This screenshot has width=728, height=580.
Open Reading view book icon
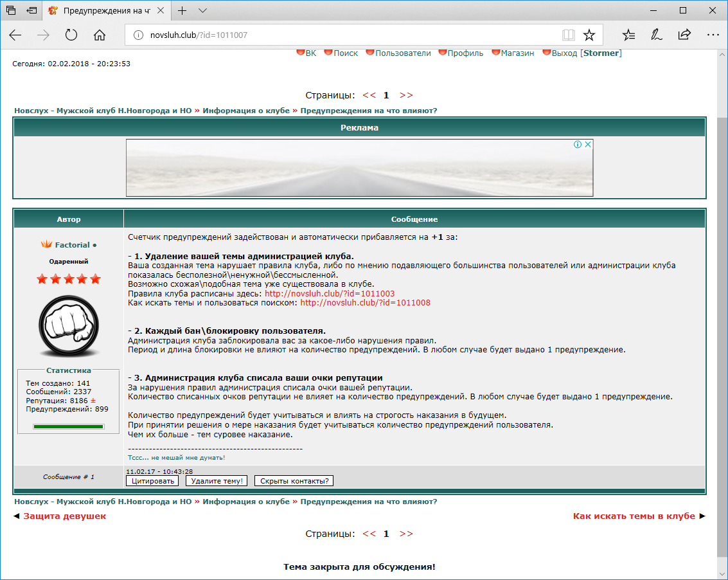pos(568,35)
